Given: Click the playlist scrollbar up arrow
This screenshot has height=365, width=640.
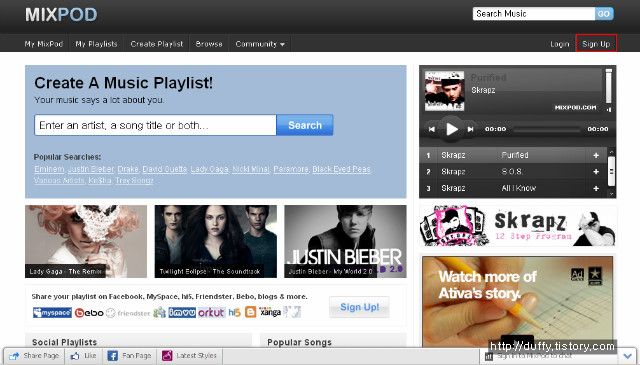Looking at the screenshot, I should click(611, 151).
